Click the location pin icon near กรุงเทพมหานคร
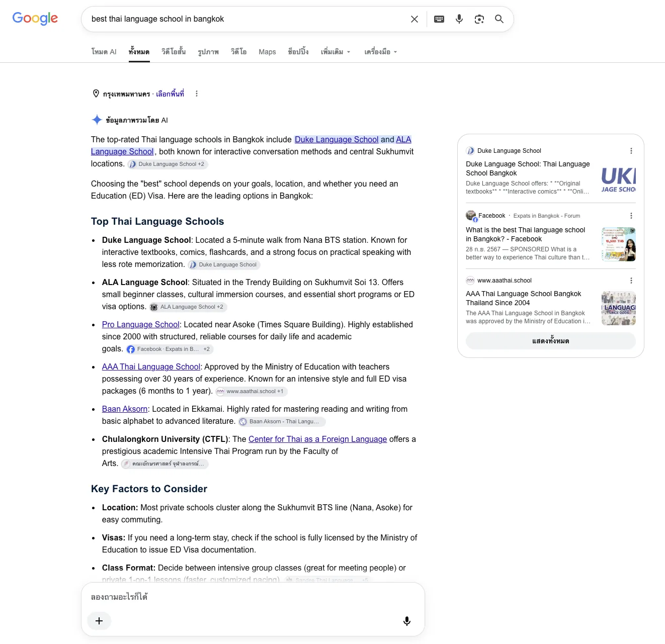 click(96, 94)
